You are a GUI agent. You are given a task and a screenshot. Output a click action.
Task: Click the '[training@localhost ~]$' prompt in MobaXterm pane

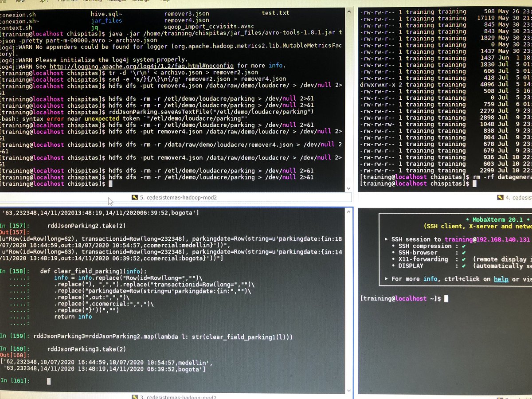coord(400,299)
